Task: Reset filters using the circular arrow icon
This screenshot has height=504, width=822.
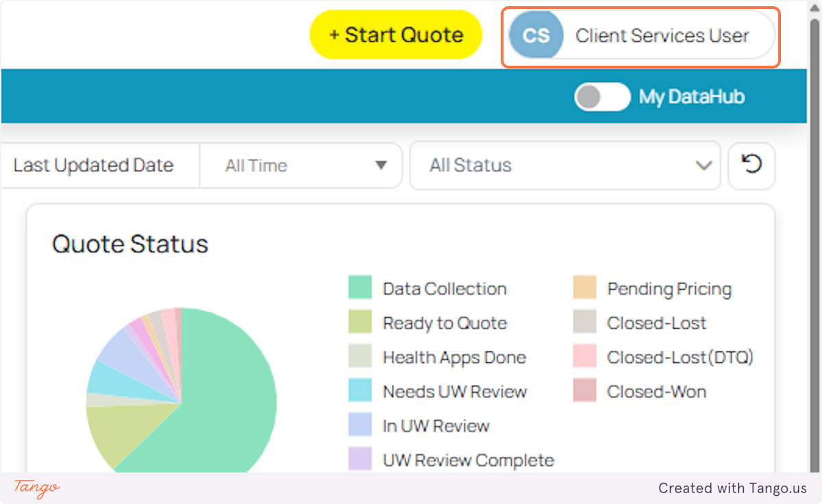Action: [x=751, y=166]
